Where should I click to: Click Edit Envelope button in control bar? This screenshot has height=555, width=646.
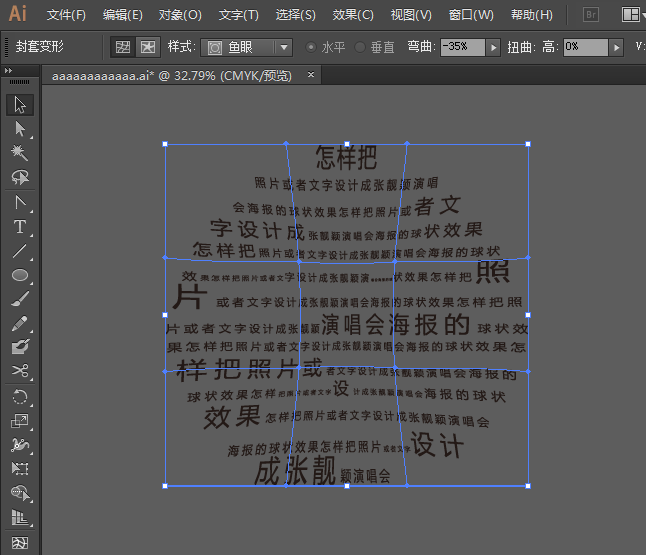(123, 47)
